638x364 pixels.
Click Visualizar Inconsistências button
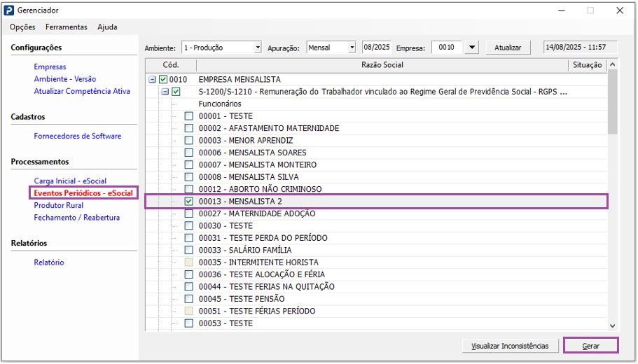pyautogui.click(x=509, y=346)
